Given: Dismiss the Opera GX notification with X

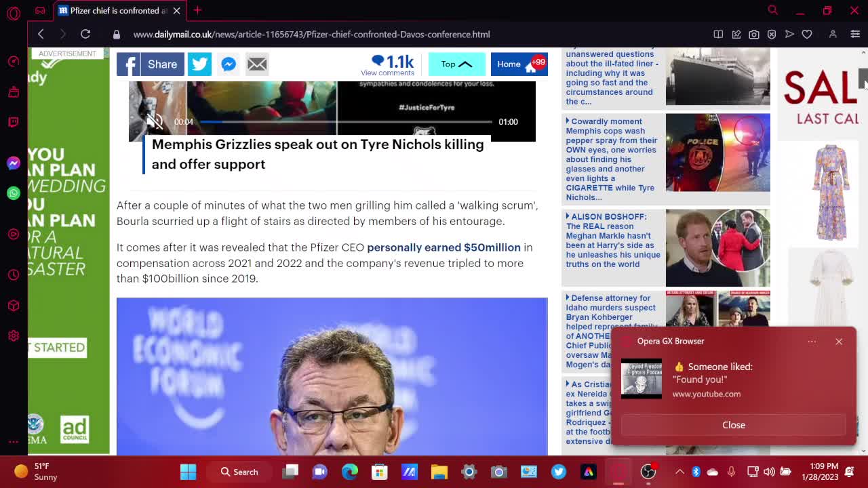Looking at the screenshot, I should pos(839,341).
